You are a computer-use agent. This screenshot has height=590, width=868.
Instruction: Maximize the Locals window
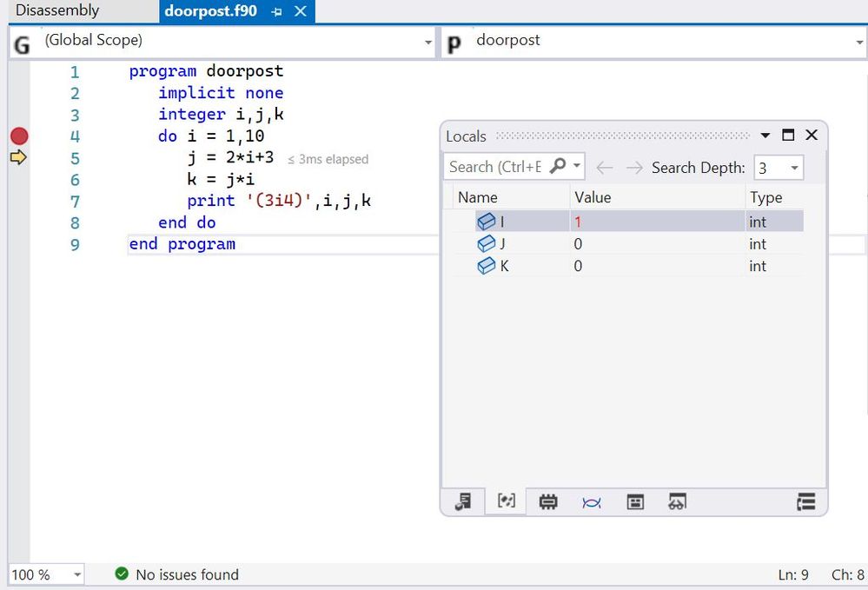tap(788, 135)
